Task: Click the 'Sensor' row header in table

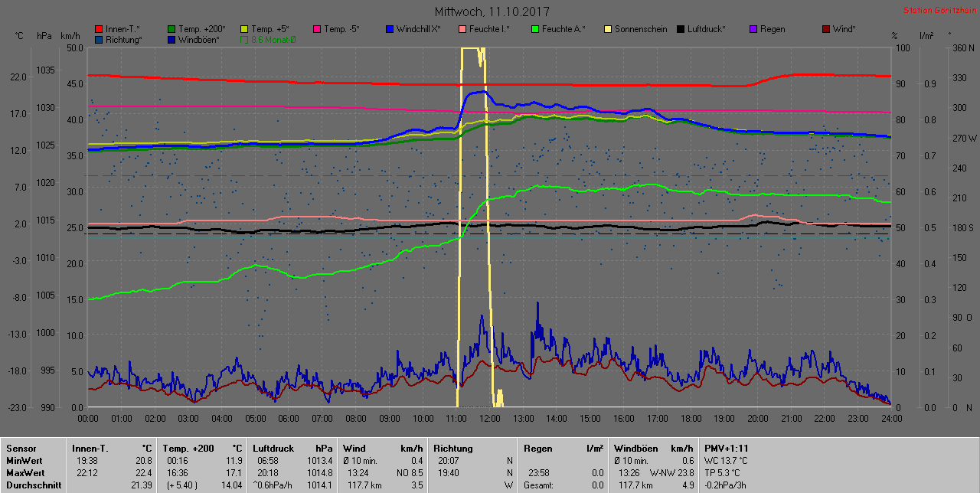Action: point(21,448)
